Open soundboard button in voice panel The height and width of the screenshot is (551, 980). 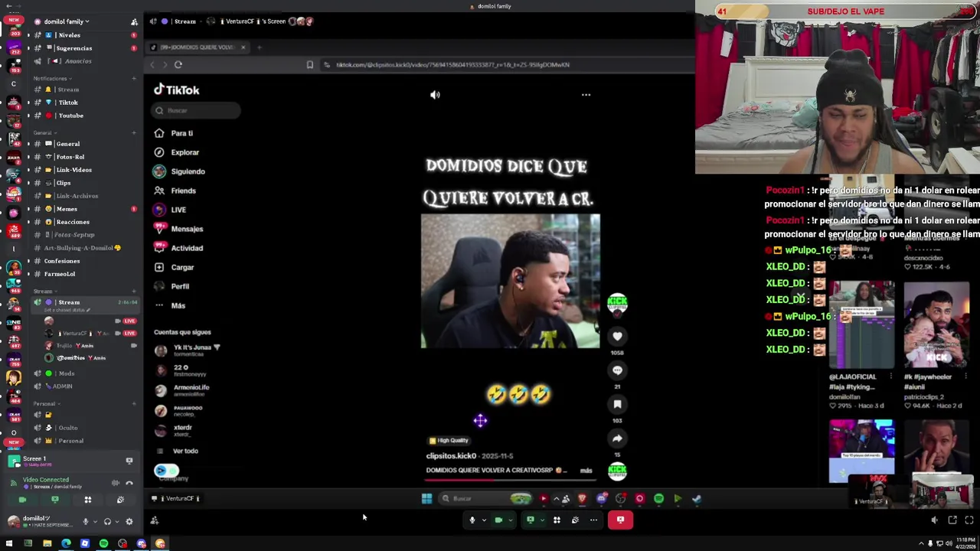(120, 500)
